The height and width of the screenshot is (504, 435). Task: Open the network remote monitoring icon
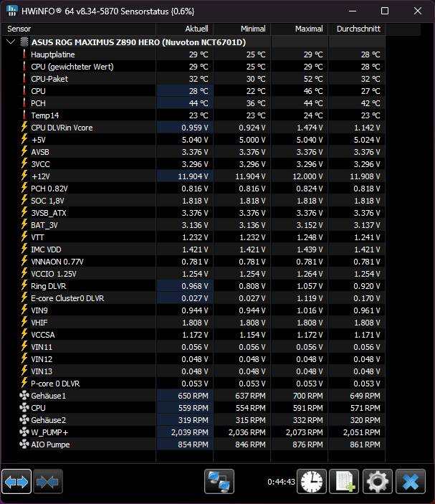click(219, 481)
